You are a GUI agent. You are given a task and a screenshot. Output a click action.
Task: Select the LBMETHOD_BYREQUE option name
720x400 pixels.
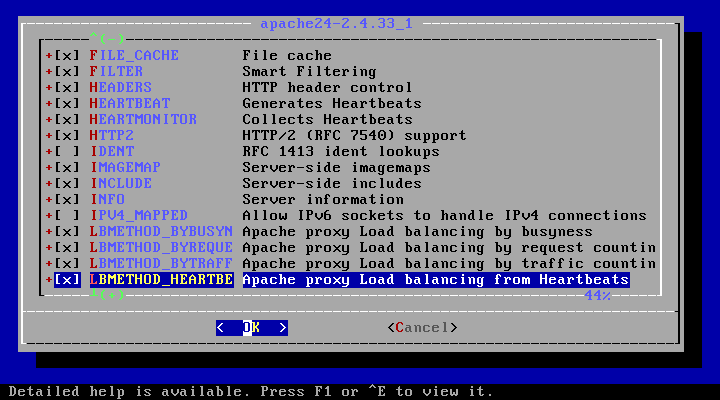tap(161, 248)
